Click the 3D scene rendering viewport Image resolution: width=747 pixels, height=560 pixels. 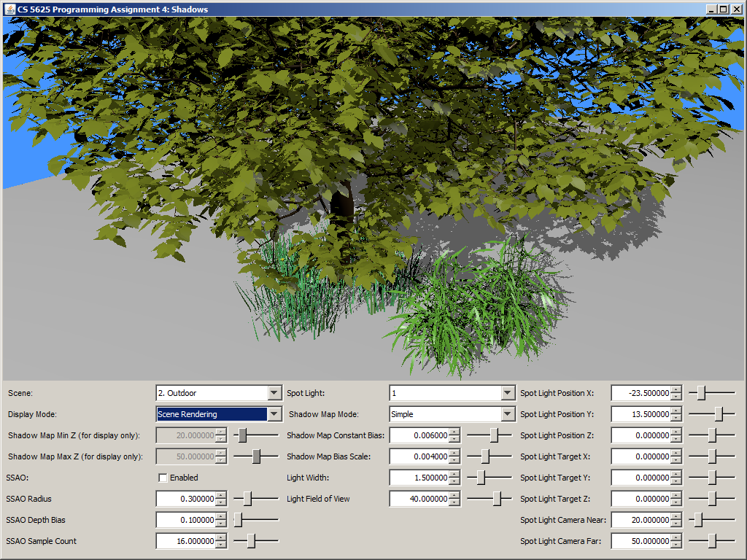pos(373,197)
